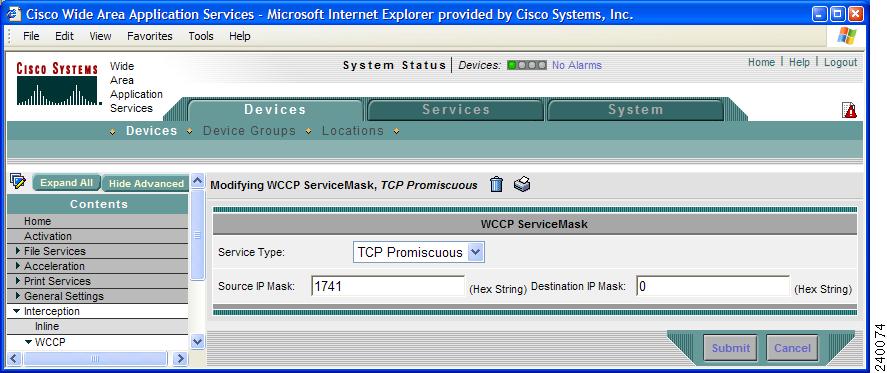Collapse the Interception tree node
The width and height of the screenshot is (887, 373).
point(16,311)
